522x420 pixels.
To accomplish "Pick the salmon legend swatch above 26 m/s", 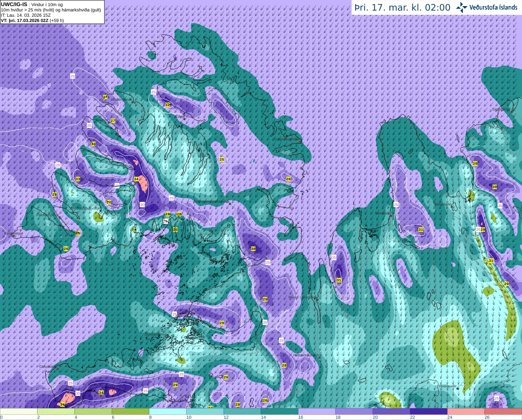I will 504,411.
